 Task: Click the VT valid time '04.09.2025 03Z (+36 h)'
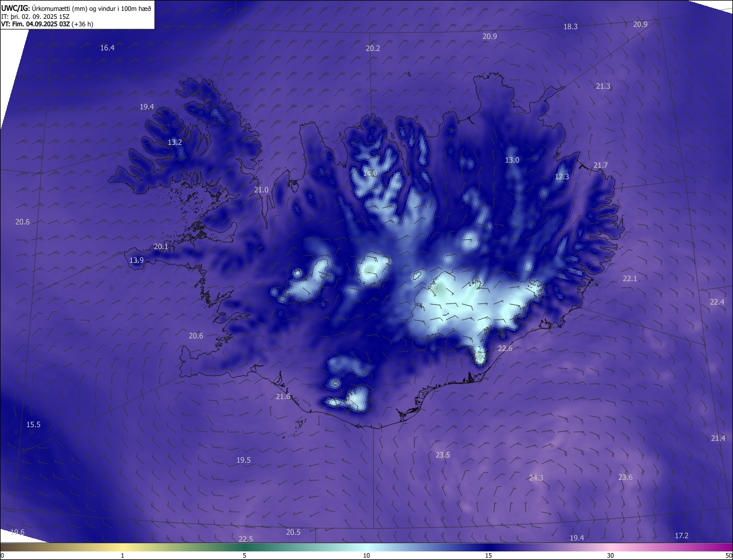(x=60, y=24)
